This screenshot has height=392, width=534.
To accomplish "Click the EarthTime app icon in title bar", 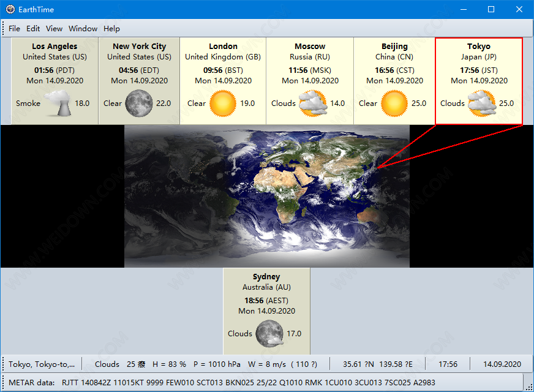I will [x=10, y=9].
